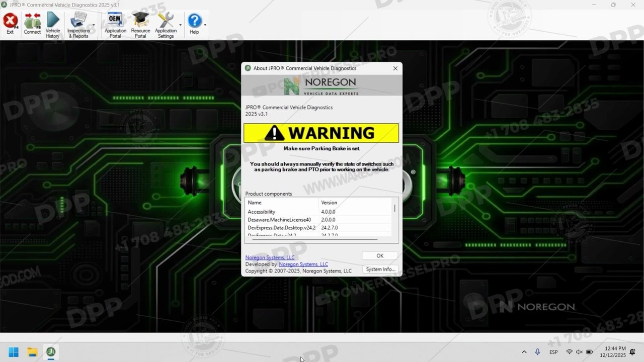Image resolution: width=644 pixels, height=362 pixels.
Task: Open Inspections & Reports in the toolbar
Action: coord(78,25)
